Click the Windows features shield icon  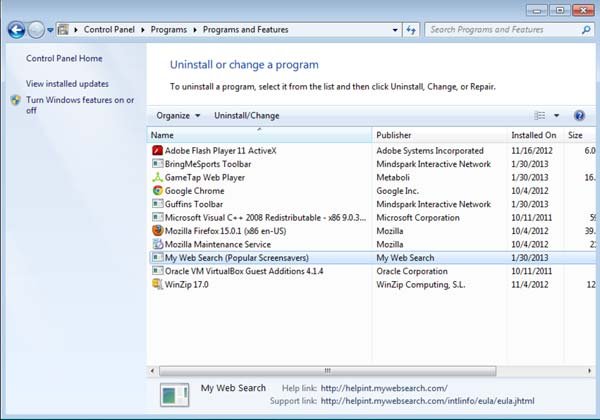[16, 100]
